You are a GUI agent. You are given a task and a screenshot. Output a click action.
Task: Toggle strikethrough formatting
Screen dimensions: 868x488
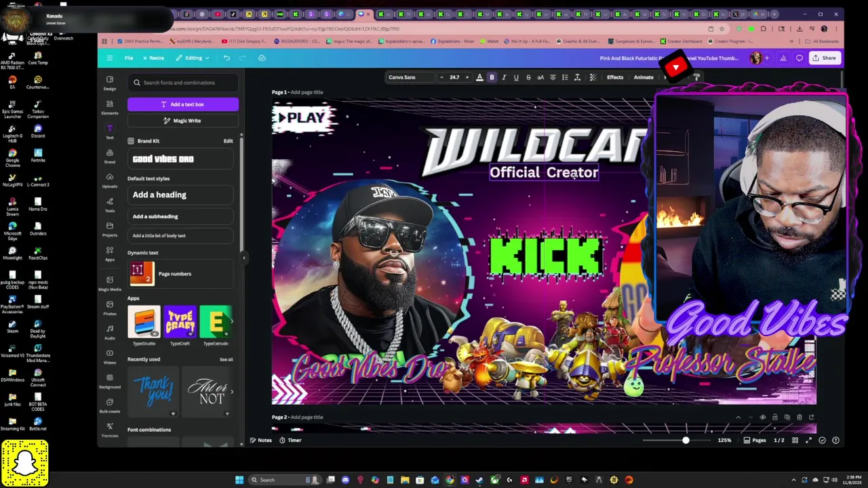click(x=528, y=77)
